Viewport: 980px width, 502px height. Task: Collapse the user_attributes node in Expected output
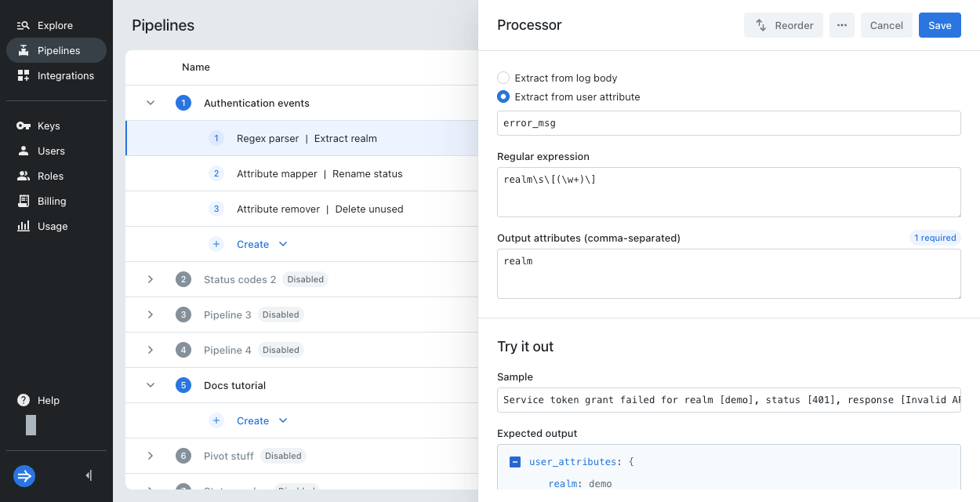(515, 462)
